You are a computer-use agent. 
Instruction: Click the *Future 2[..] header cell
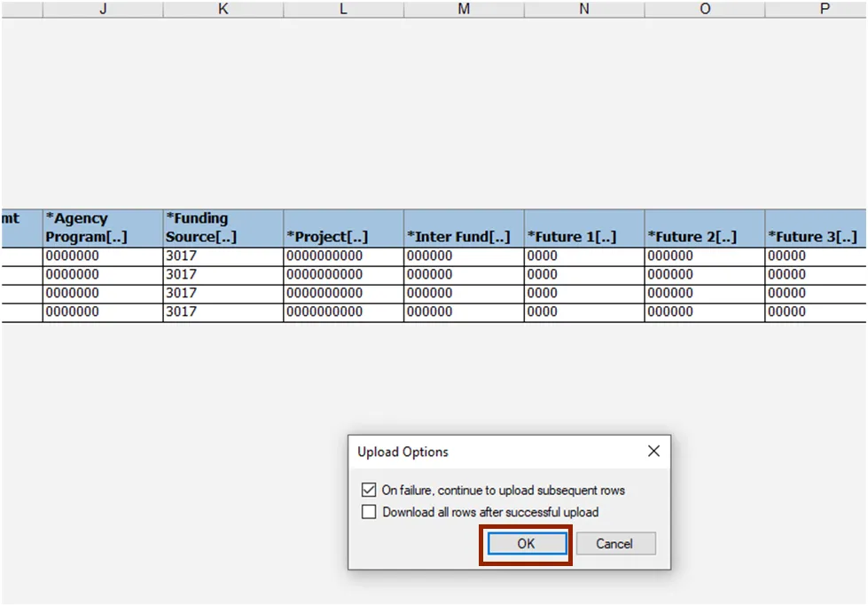pos(705,228)
